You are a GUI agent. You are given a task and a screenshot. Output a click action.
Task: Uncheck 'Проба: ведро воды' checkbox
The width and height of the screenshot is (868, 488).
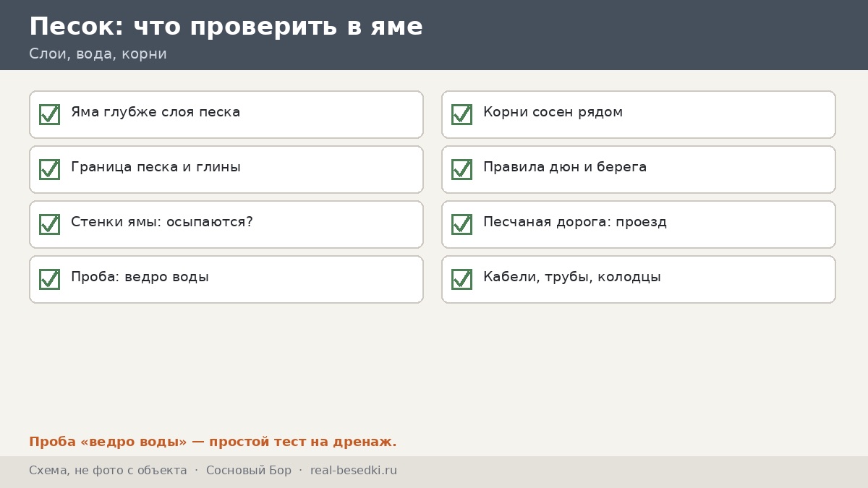coord(49,279)
